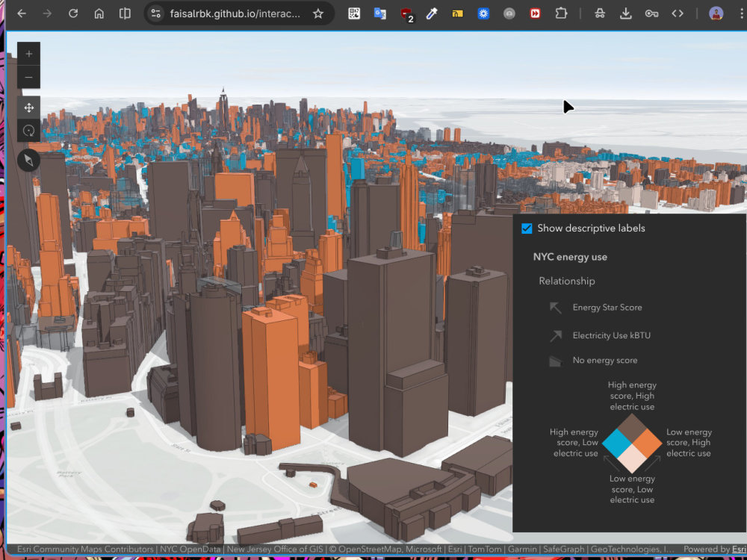This screenshot has width=747, height=560.
Task: Click the Energy Star Score arrow symbol
Action: point(556,308)
